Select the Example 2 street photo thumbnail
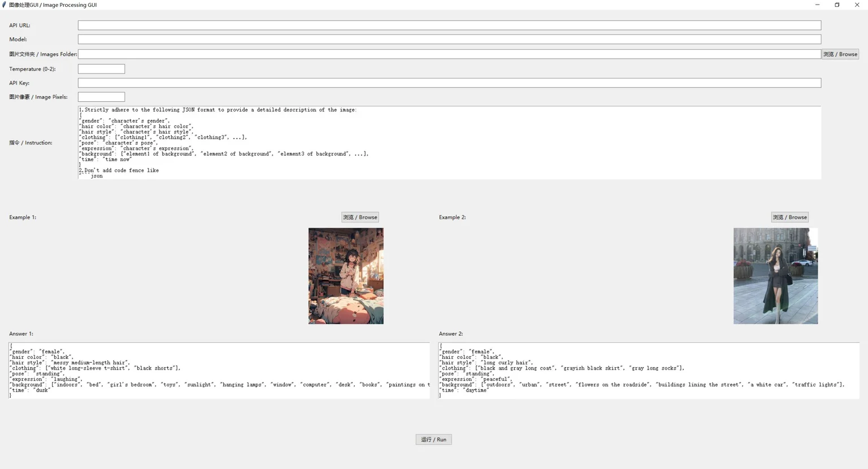 tap(775, 276)
